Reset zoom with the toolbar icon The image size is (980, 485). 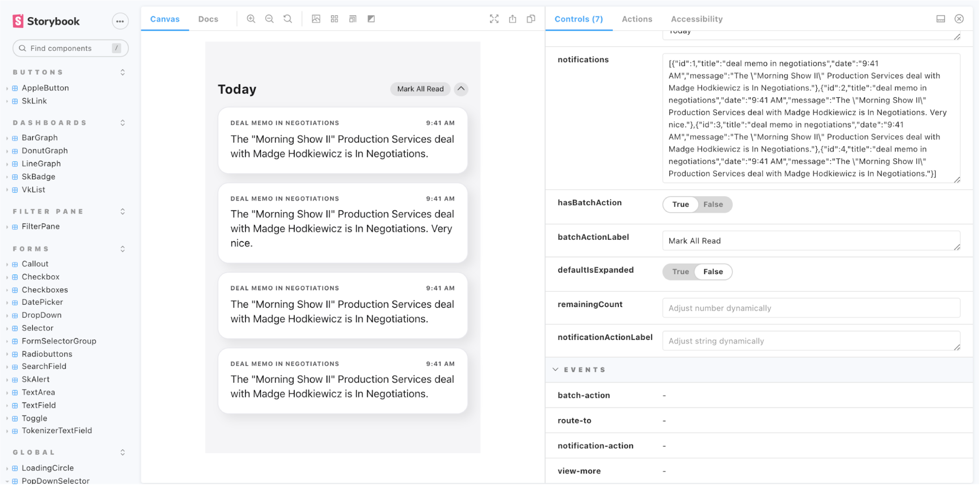click(x=288, y=19)
